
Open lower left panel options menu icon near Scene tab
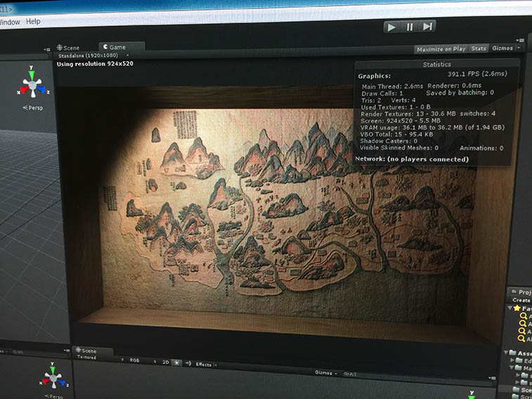click(x=67, y=351)
